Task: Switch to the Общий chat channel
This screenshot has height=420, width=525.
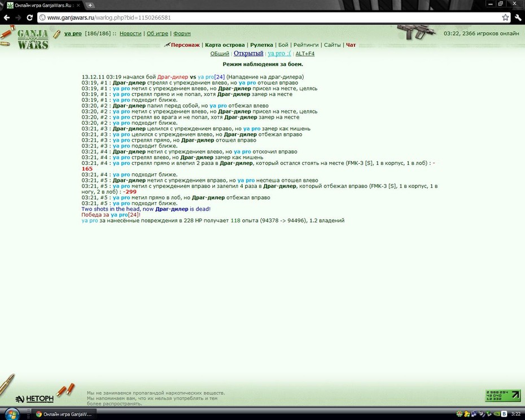Action: [220, 54]
